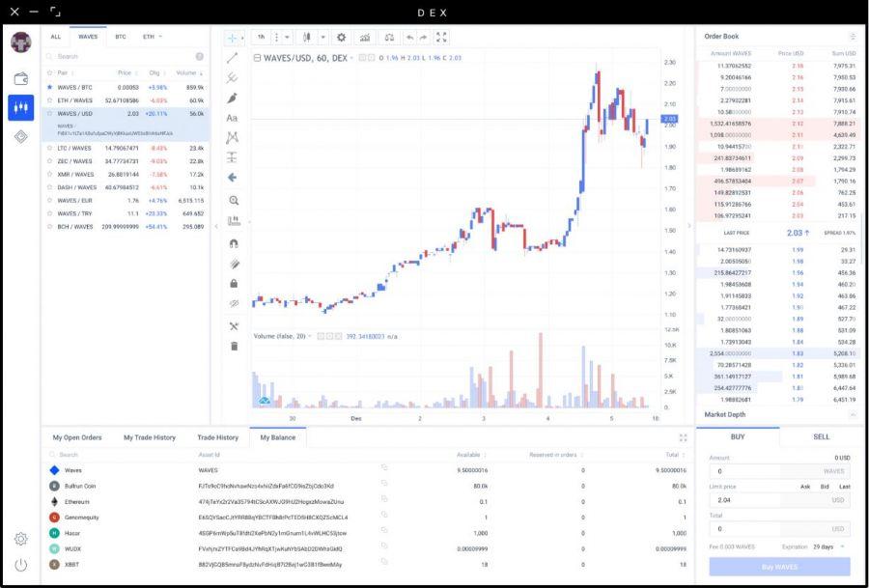Click the power logout icon
869x588 pixels.
pyautogui.click(x=21, y=565)
